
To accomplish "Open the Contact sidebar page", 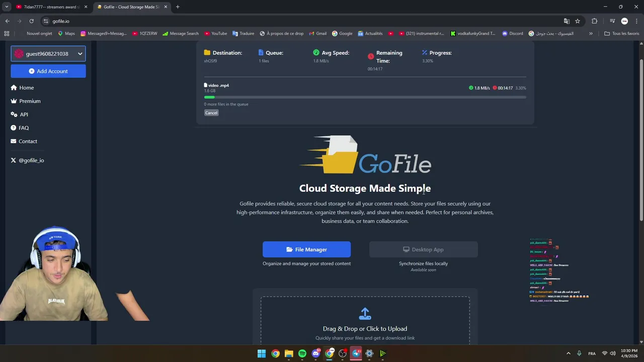I will tap(24, 141).
